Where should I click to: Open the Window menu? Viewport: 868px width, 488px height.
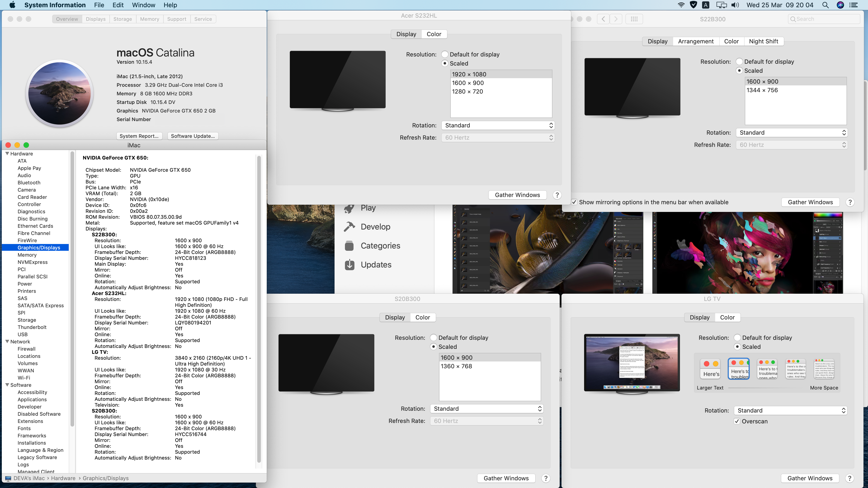tap(144, 5)
